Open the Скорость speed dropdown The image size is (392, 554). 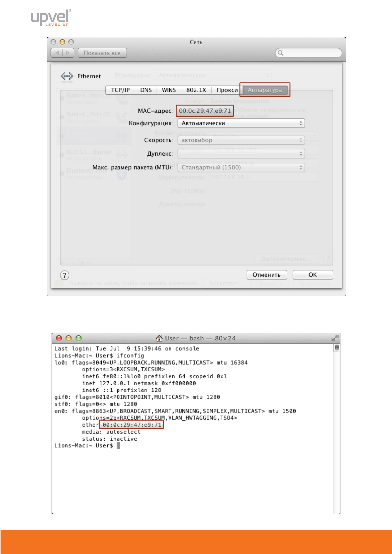coord(241,140)
